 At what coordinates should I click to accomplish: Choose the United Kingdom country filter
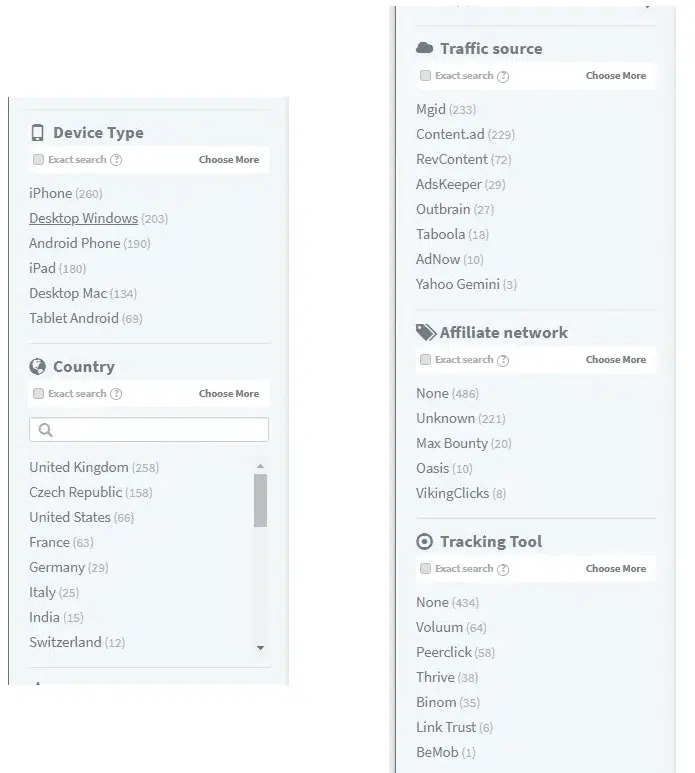(x=79, y=468)
